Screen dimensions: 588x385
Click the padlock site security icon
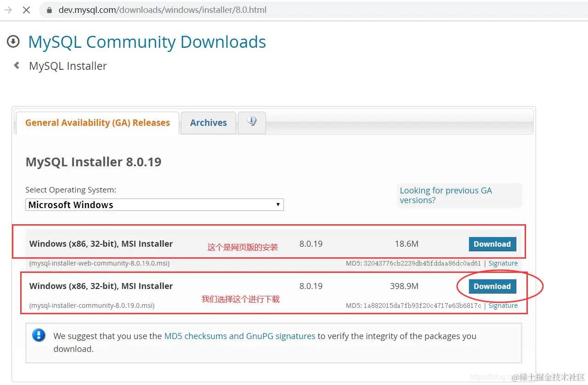click(49, 10)
